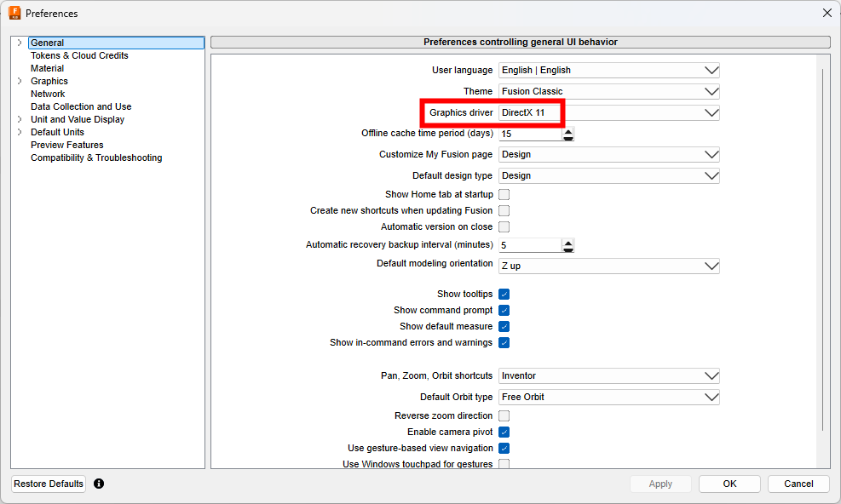This screenshot has width=841, height=504.
Task: Enable Reverse zoom direction
Action: coord(504,415)
